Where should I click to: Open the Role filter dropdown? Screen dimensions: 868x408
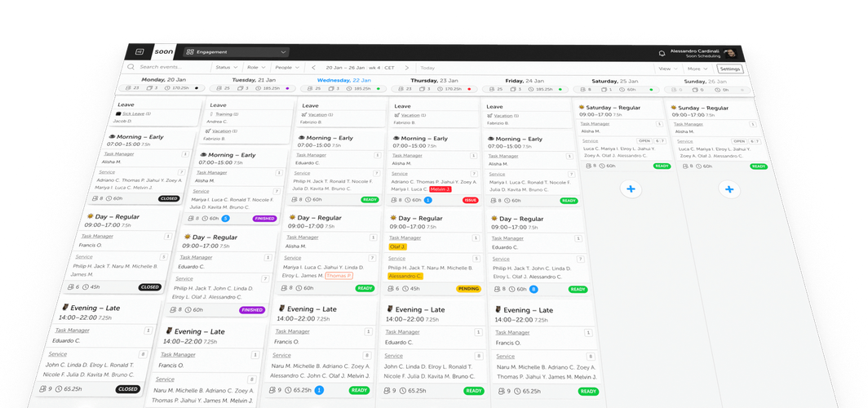coord(255,68)
